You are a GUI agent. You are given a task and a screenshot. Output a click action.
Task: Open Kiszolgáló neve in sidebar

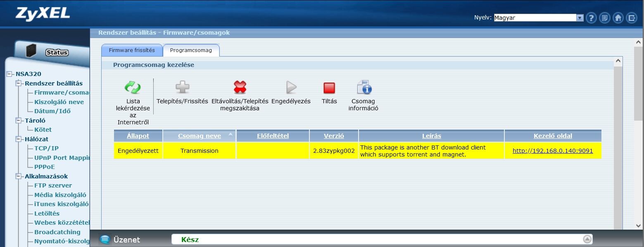[x=59, y=102]
